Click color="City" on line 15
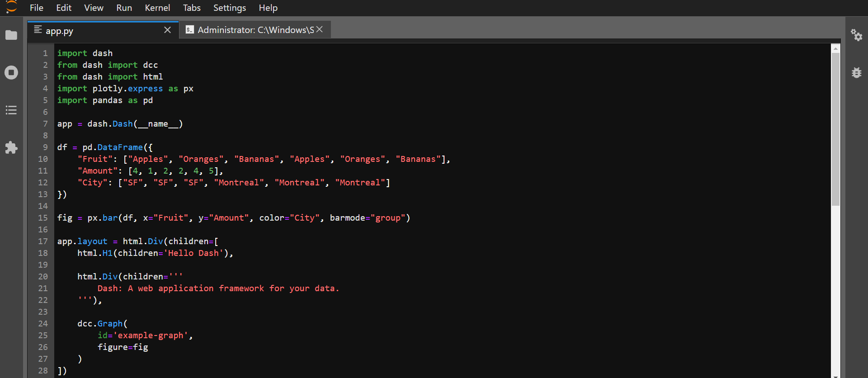868x378 pixels. pyautogui.click(x=289, y=217)
